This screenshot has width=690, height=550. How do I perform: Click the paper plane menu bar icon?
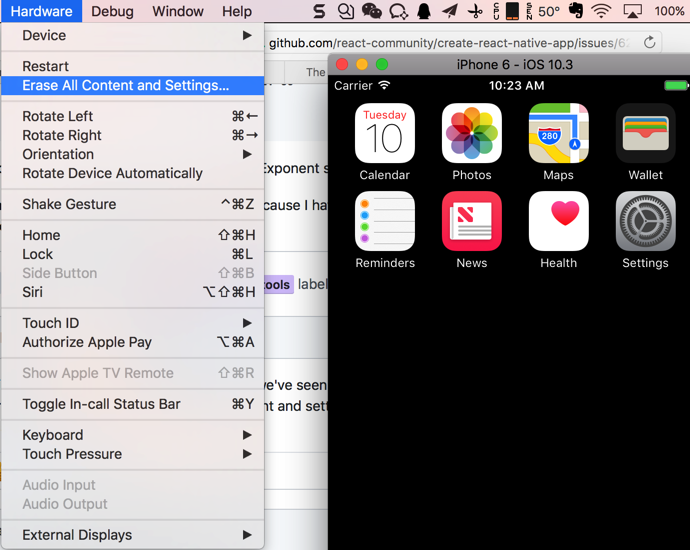click(450, 11)
